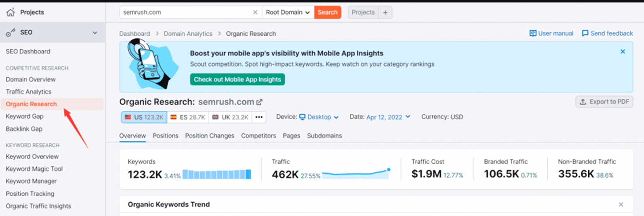Image resolution: width=644 pixels, height=216 pixels.
Task: Click the Export to PDF button
Action: [604, 102]
